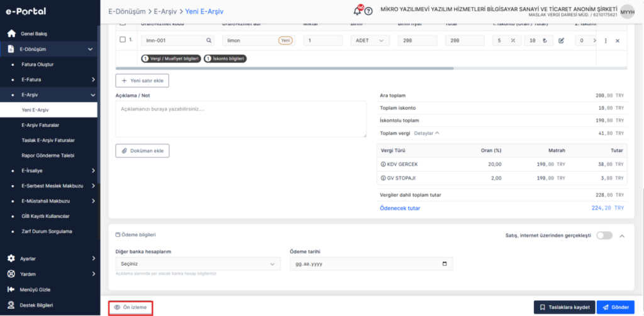Click Doküman ekle button
Screen dimensions: 644x316
[142, 151]
